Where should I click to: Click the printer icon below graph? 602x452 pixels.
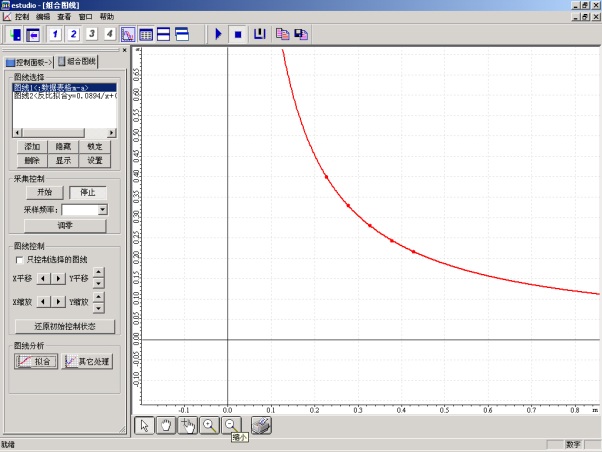tap(260, 425)
